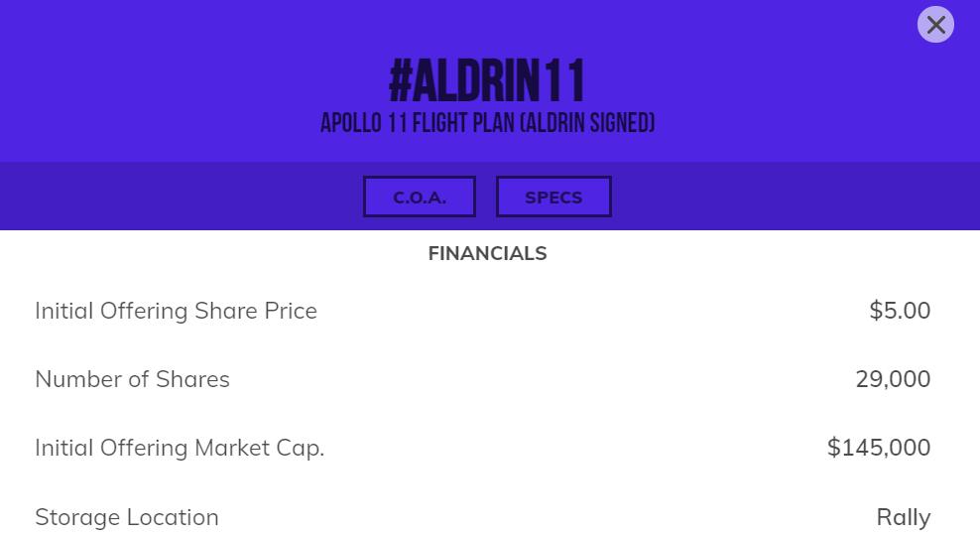The image size is (980, 536).
Task: Click the dark purple strip right of SPECS
Action: [794, 197]
